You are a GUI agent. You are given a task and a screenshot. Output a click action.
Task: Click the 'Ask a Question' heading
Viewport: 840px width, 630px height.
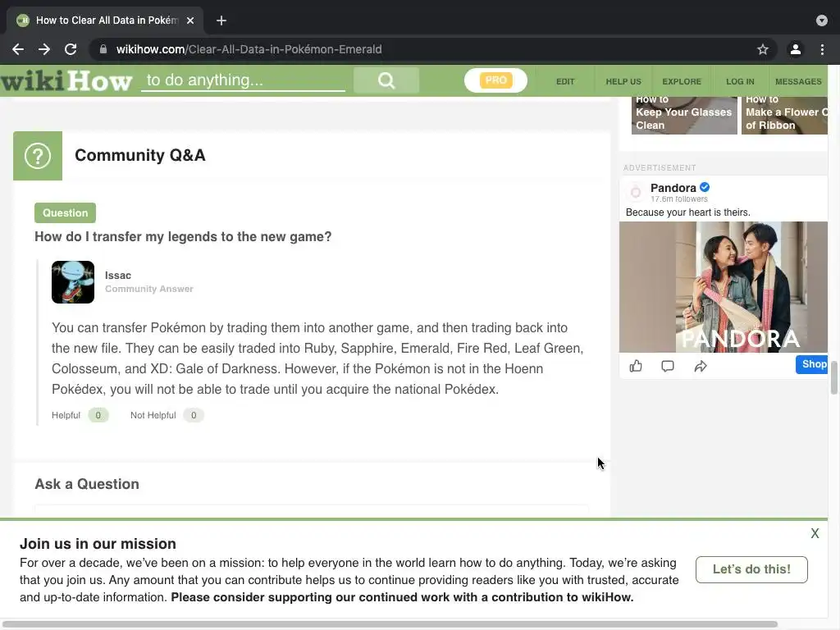click(x=87, y=484)
